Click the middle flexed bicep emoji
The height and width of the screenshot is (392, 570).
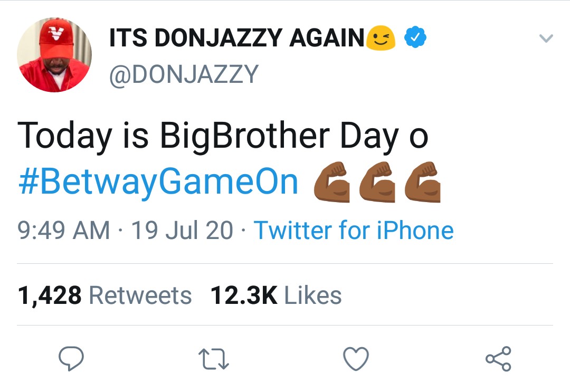click(377, 183)
